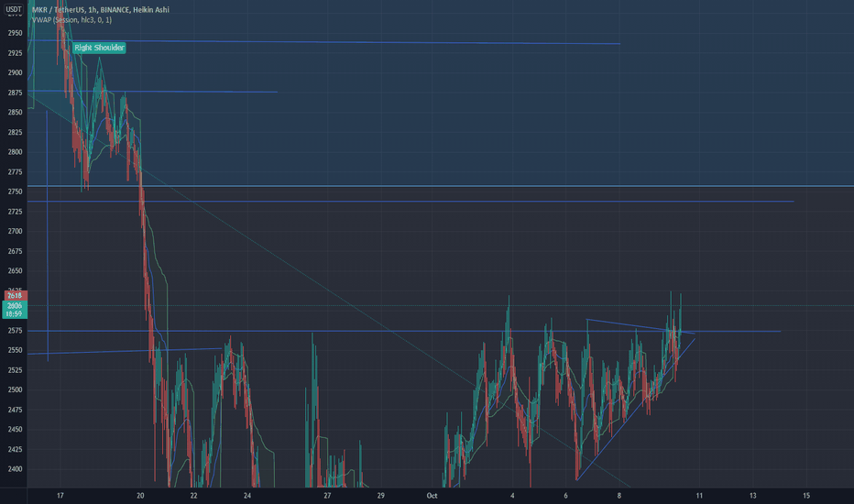The height and width of the screenshot is (504, 854).
Task: Click the USDT currency label
Action: [14, 9]
